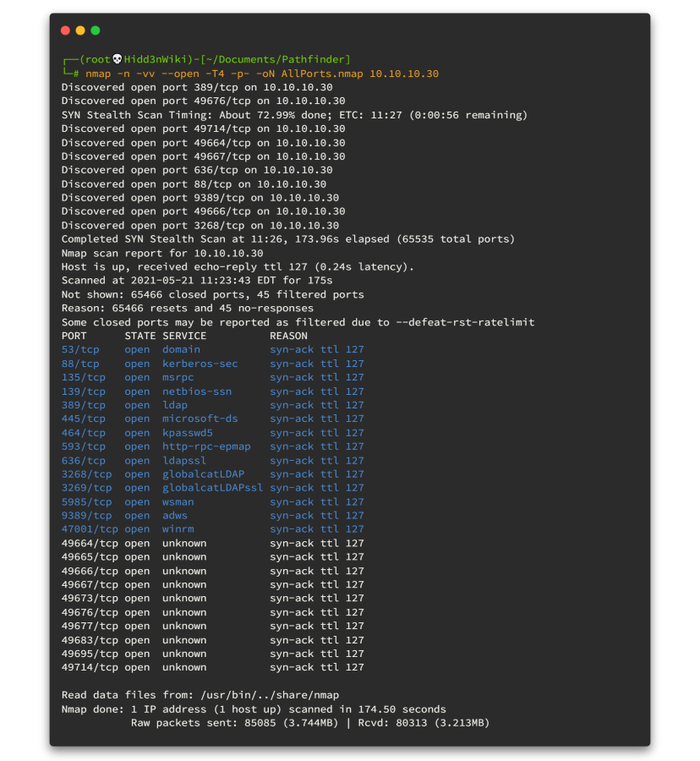
Task: Click the PORT column header
Action: [x=74, y=336]
